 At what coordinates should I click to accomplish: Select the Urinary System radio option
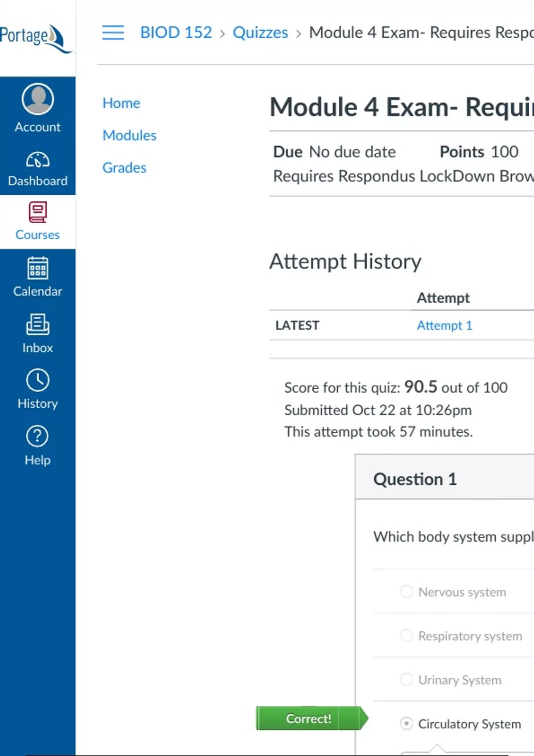406,680
